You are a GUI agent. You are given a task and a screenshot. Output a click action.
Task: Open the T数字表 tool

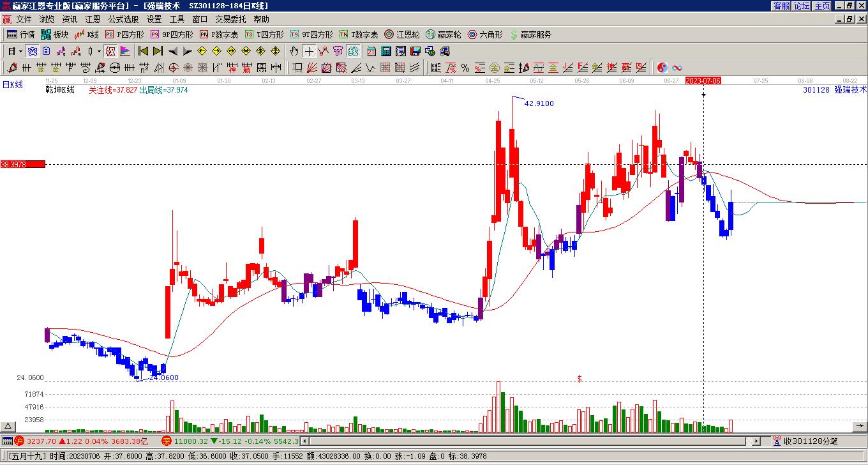point(359,34)
